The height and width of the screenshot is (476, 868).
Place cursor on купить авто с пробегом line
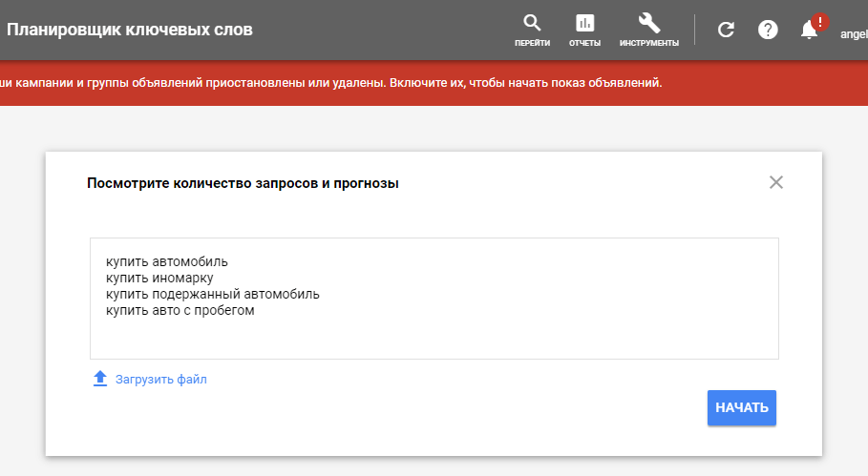point(180,310)
